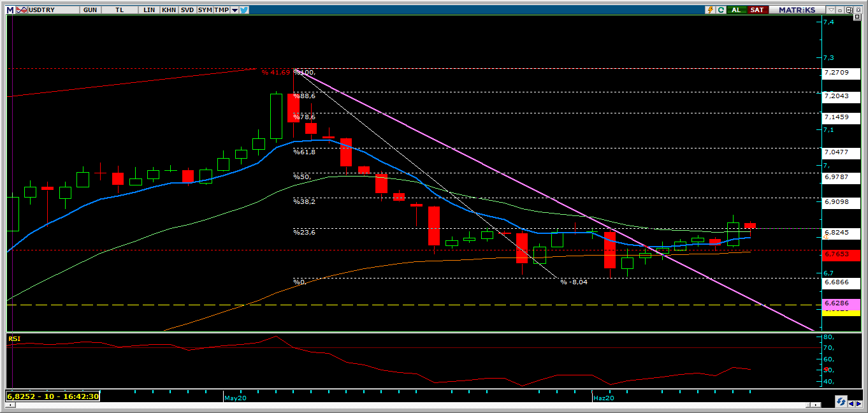
Task: Expand the dropdown arrow after TMP
Action: point(235,10)
